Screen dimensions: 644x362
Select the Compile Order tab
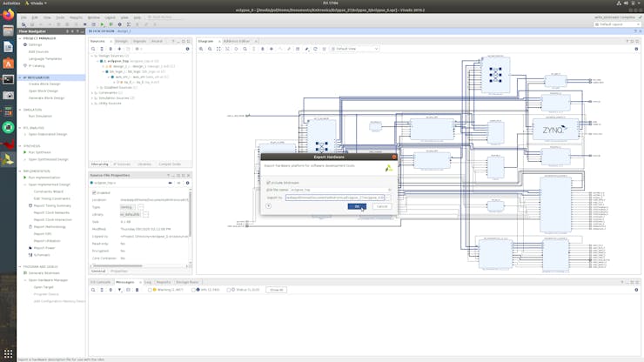[170, 164]
